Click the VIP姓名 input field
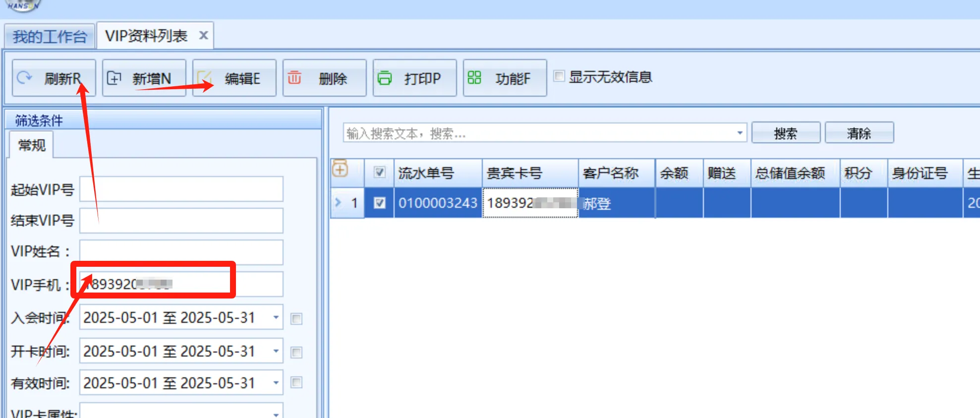Viewport: 980px width, 418px height. (x=181, y=252)
